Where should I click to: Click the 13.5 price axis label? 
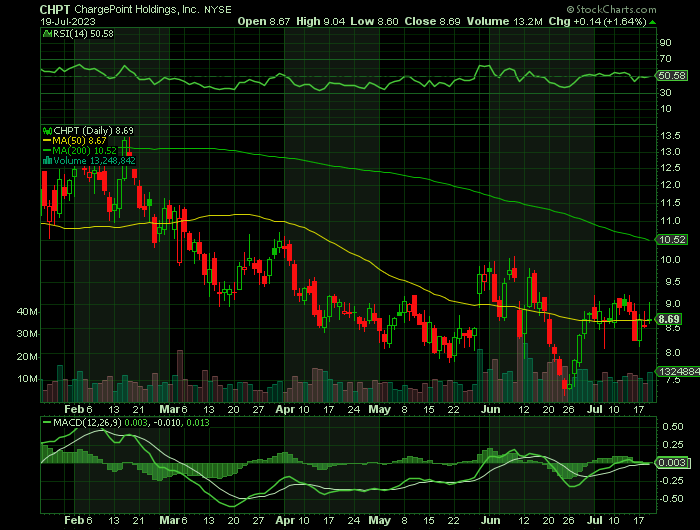(x=670, y=135)
